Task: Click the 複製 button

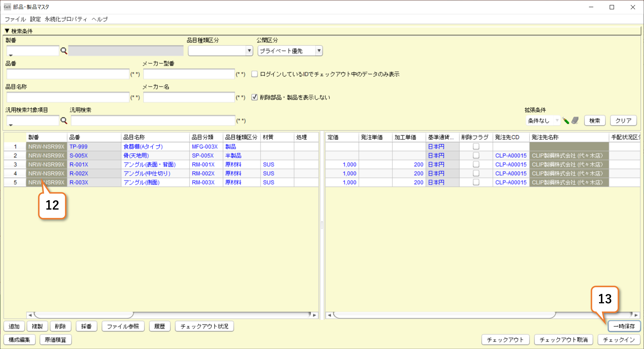Action: point(37,326)
